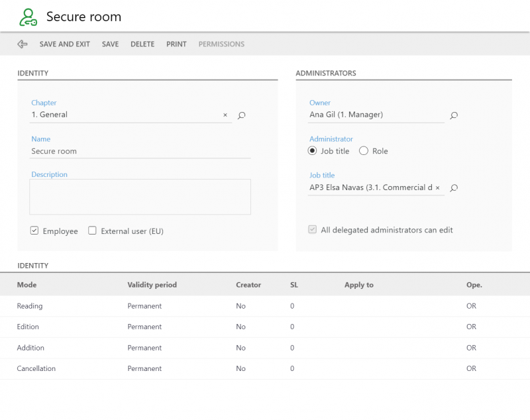Select the Edition mode row
The height and width of the screenshot is (420, 530).
[265, 327]
